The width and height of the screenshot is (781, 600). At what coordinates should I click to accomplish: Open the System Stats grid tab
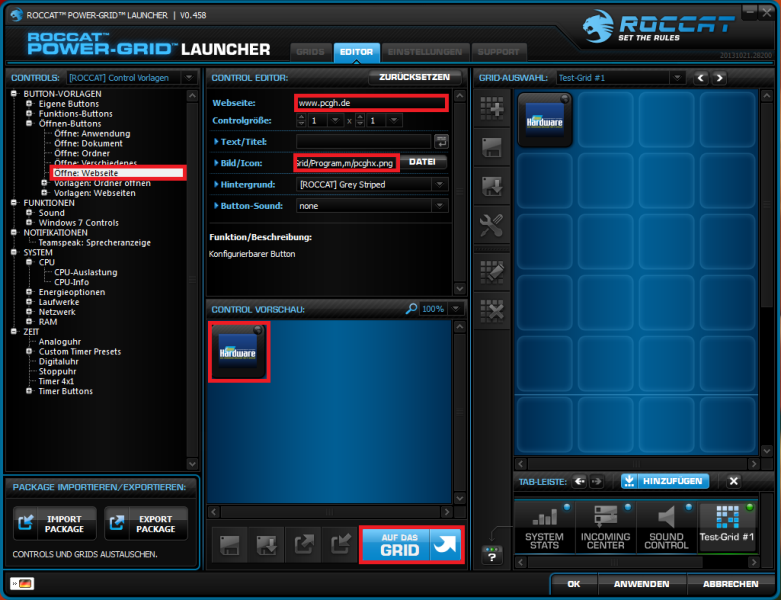[x=544, y=527]
